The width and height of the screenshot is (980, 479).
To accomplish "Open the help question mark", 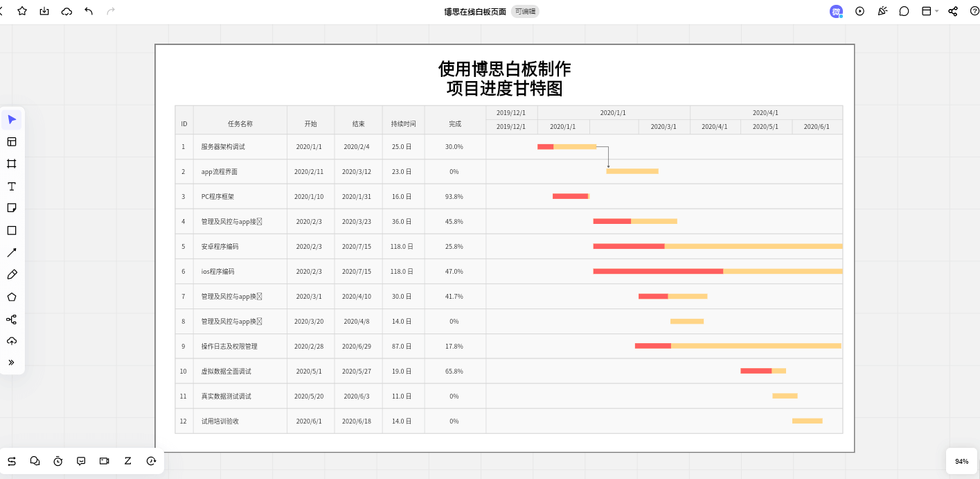I will (974, 11).
